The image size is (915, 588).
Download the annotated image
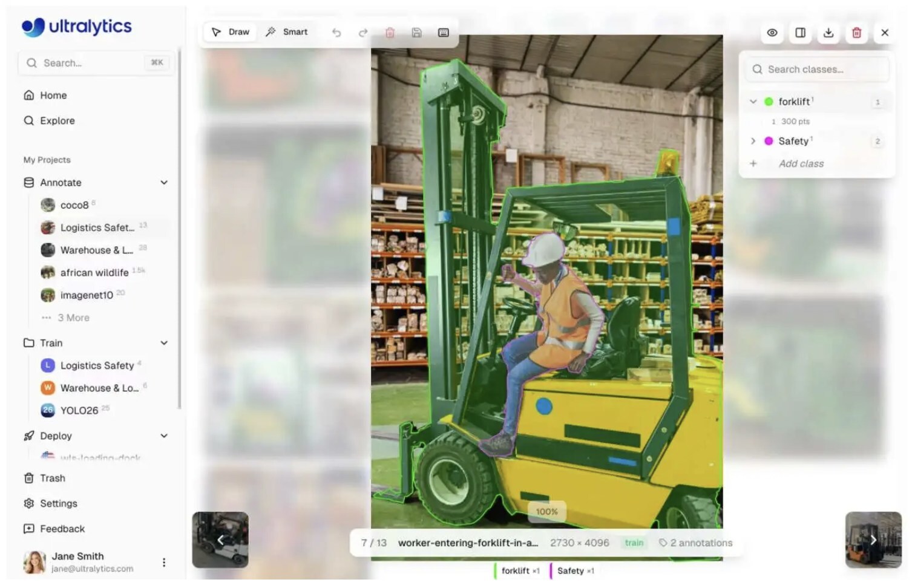828,33
